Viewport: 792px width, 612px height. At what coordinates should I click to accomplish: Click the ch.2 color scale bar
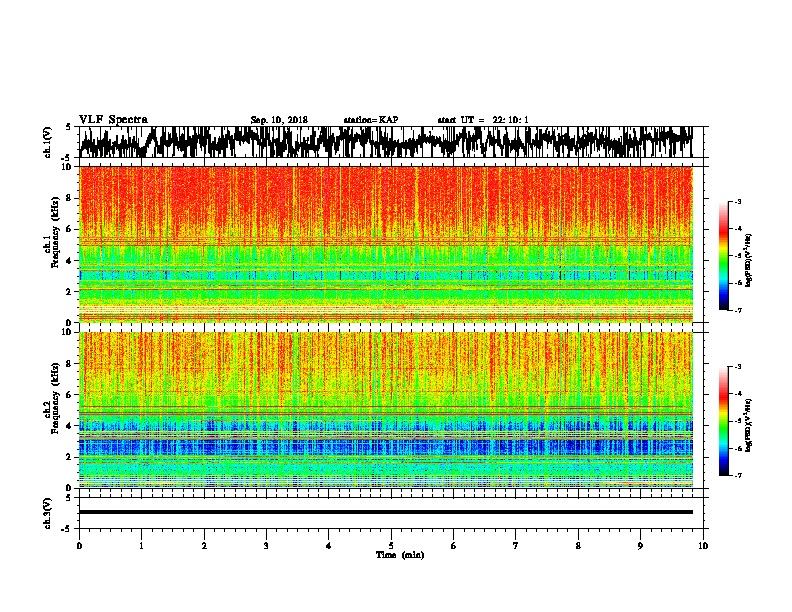click(x=724, y=421)
